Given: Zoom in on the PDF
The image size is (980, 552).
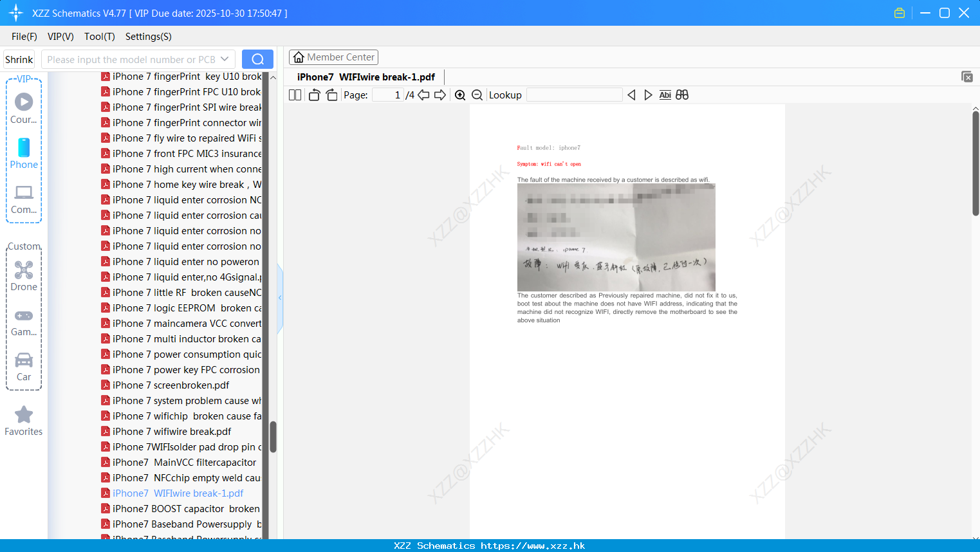Looking at the screenshot, I should click(x=460, y=95).
